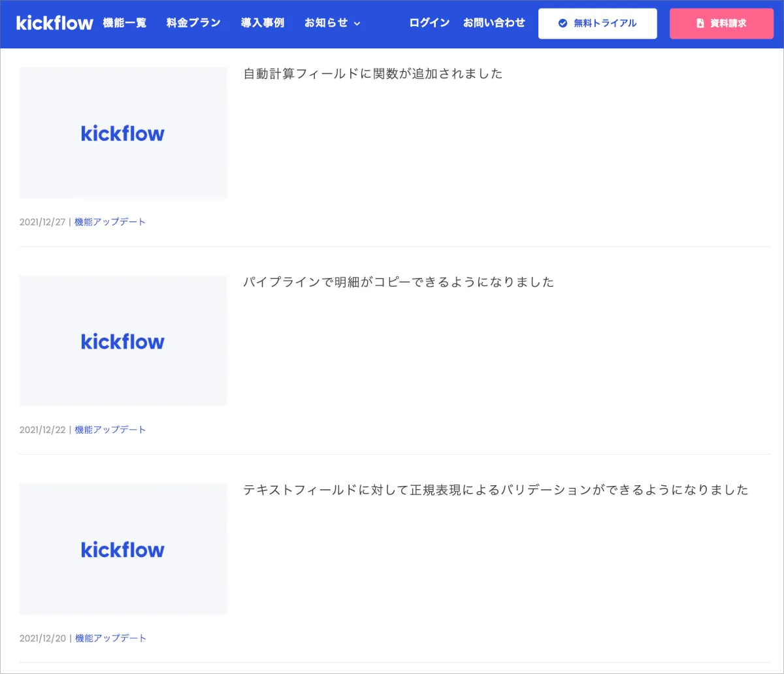
Task: Click the checkmark icon in 無料トライアル
Action: (x=563, y=24)
